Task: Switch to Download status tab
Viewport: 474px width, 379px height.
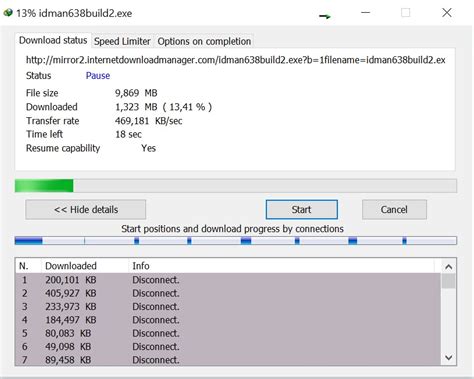Action: (x=53, y=40)
